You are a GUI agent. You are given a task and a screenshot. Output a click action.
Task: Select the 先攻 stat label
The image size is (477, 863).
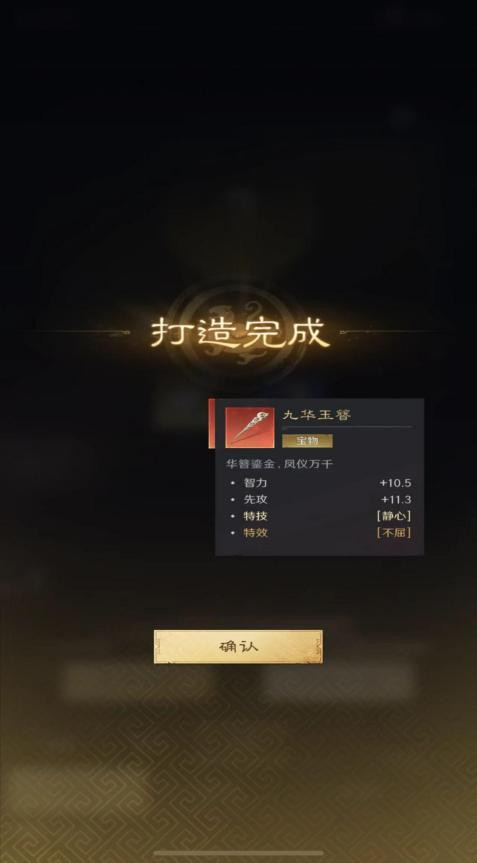coord(255,500)
